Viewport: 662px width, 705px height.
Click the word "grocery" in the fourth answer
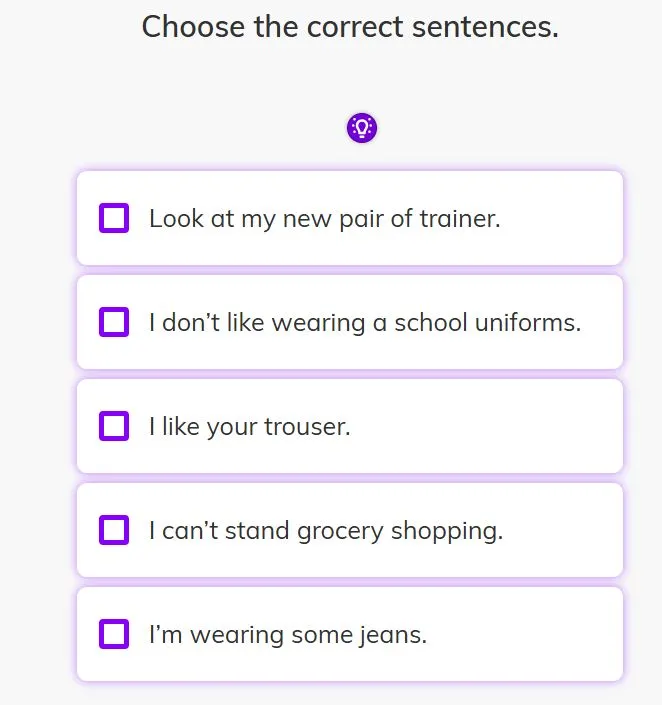[340, 531]
